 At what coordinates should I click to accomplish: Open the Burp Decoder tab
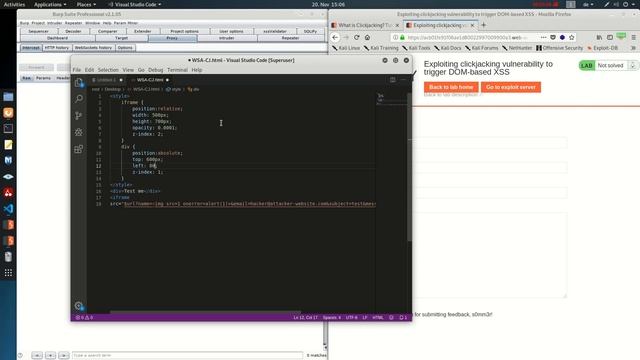pos(73,31)
